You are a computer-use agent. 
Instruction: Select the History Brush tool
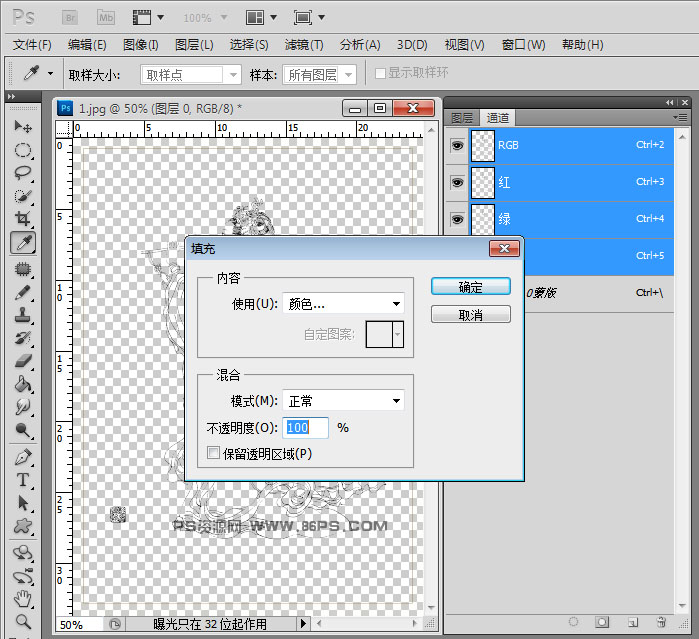(x=23, y=338)
